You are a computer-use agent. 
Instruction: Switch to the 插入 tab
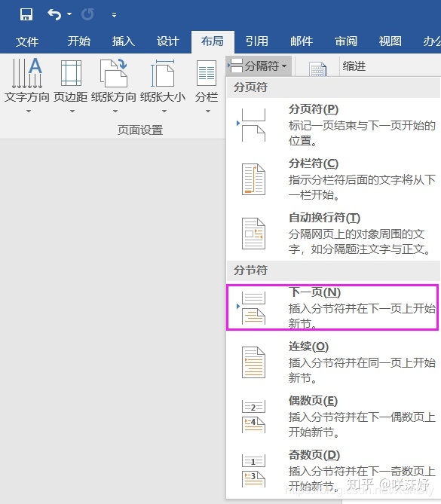pyautogui.click(x=123, y=41)
